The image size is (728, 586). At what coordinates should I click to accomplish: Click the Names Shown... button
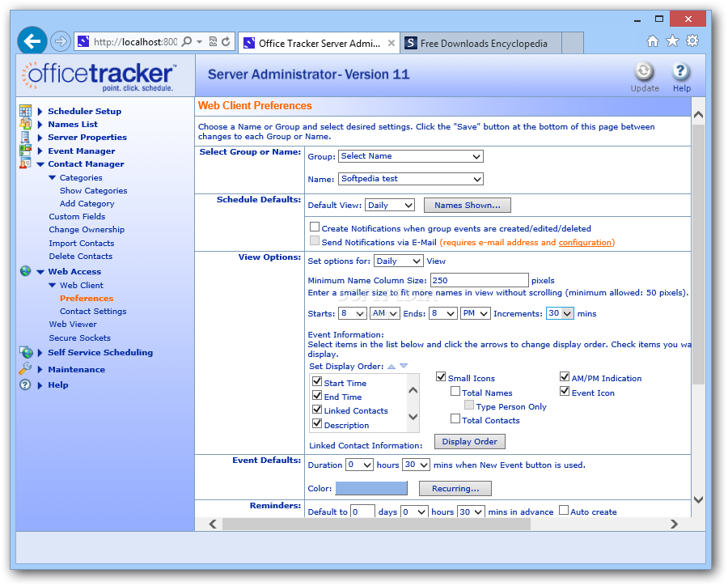(x=467, y=206)
